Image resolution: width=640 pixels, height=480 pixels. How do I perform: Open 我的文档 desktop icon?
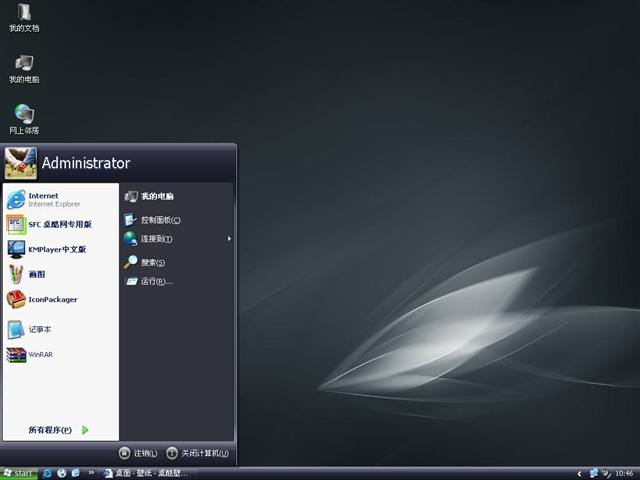(24, 18)
